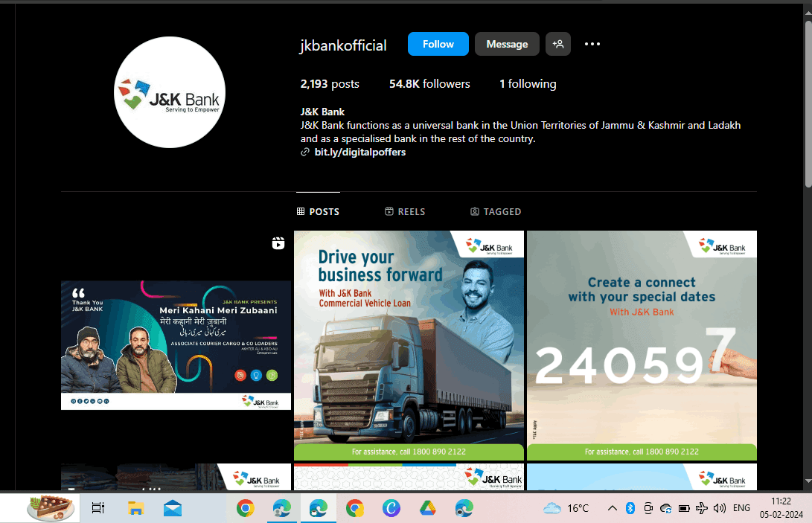Open the weather widget showing 16°C
The height and width of the screenshot is (523, 812).
click(x=566, y=509)
